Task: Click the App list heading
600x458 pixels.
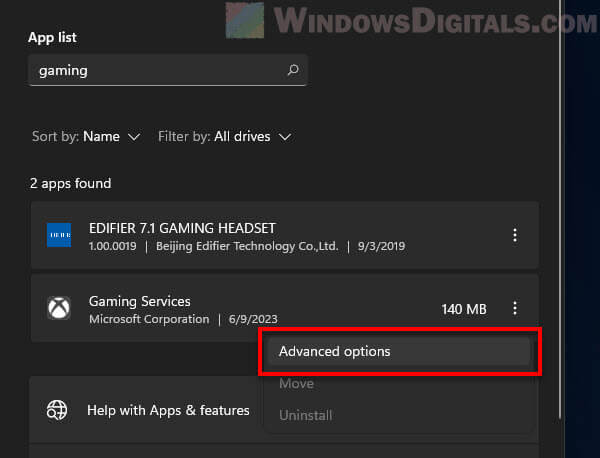Action: [52, 37]
